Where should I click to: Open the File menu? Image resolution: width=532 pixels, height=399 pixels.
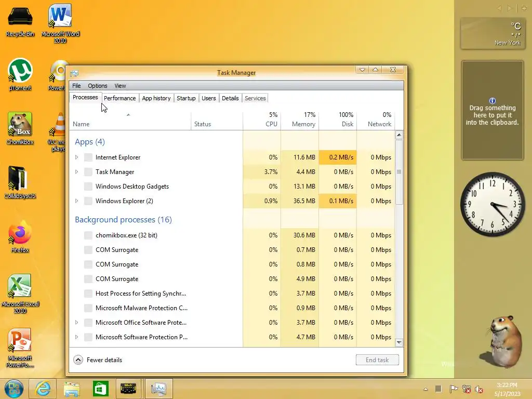point(76,86)
